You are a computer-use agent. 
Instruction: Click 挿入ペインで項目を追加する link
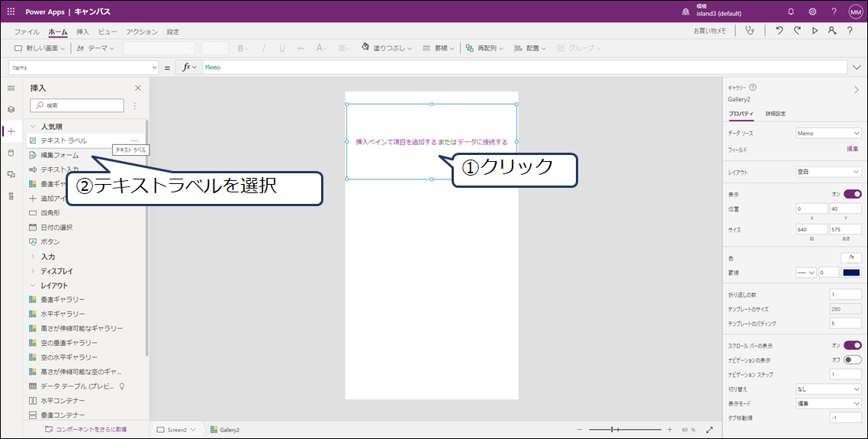click(x=396, y=143)
